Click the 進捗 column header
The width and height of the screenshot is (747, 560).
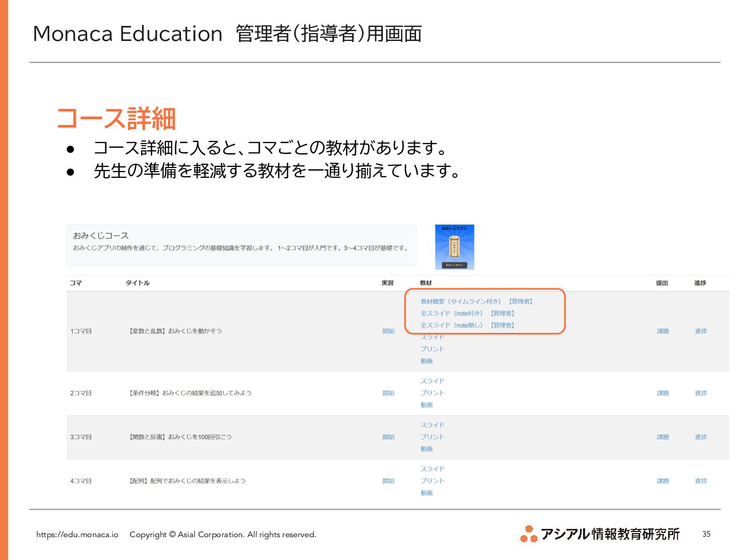point(700,283)
